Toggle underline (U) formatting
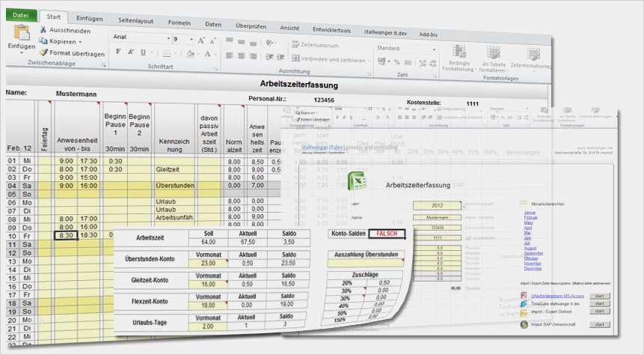 143,52
